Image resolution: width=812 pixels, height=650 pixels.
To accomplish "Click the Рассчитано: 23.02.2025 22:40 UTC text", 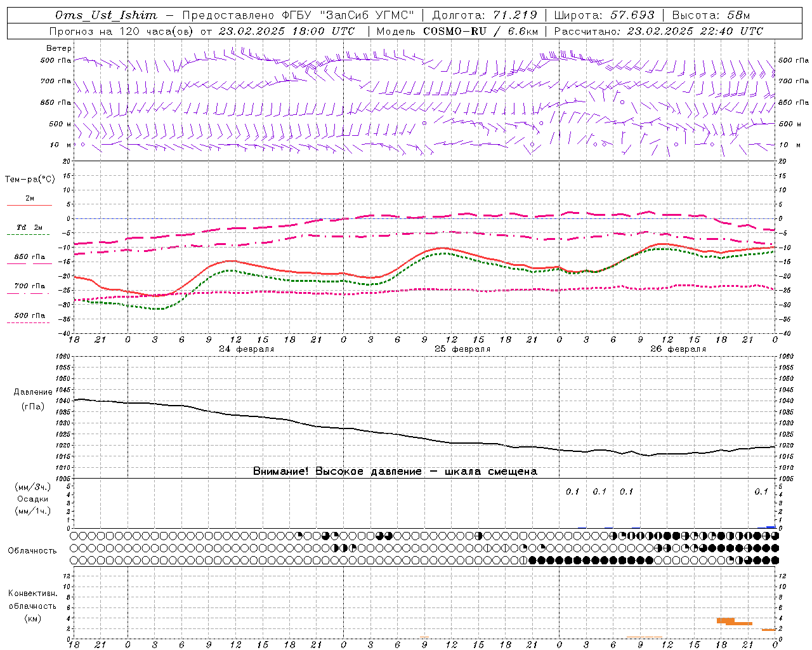I will [x=658, y=31].
